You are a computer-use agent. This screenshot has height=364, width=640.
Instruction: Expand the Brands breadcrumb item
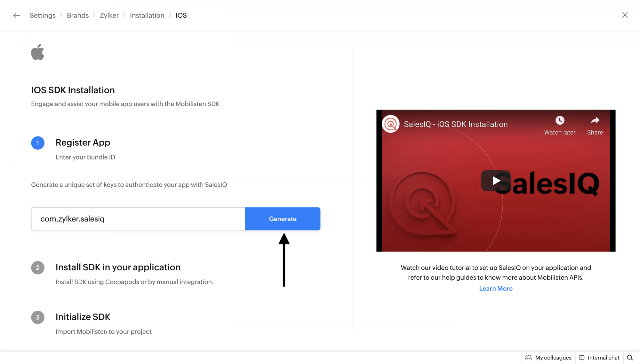pos(77,15)
